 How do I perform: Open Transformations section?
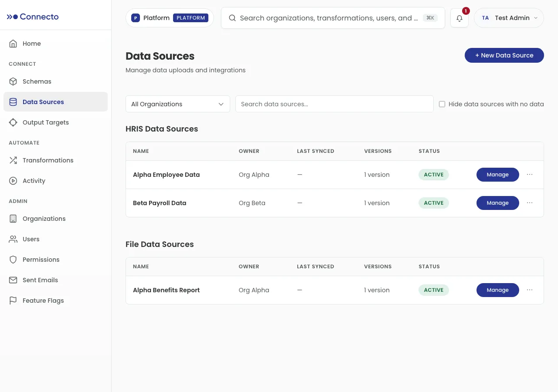click(55, 160)
